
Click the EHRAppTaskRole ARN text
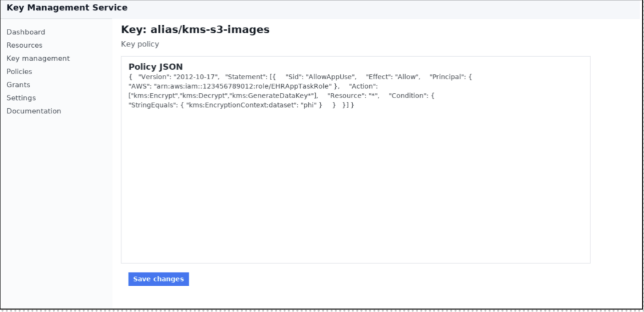[243, 86]
